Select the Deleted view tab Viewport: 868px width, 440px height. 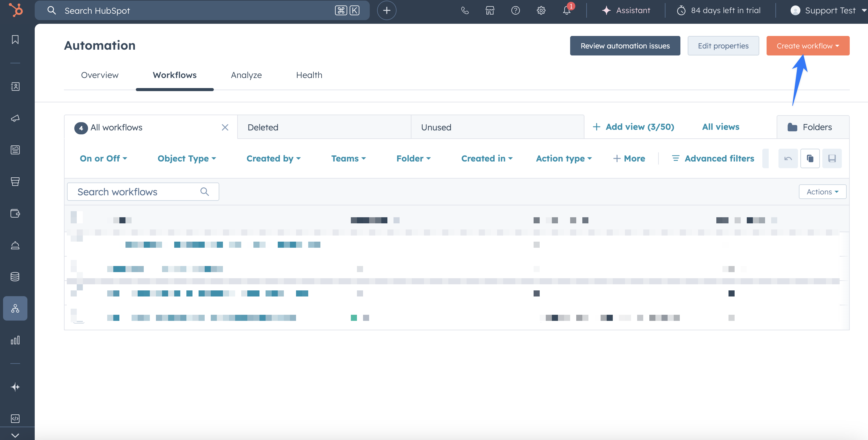pyautogui.click(x=324, y=127)
